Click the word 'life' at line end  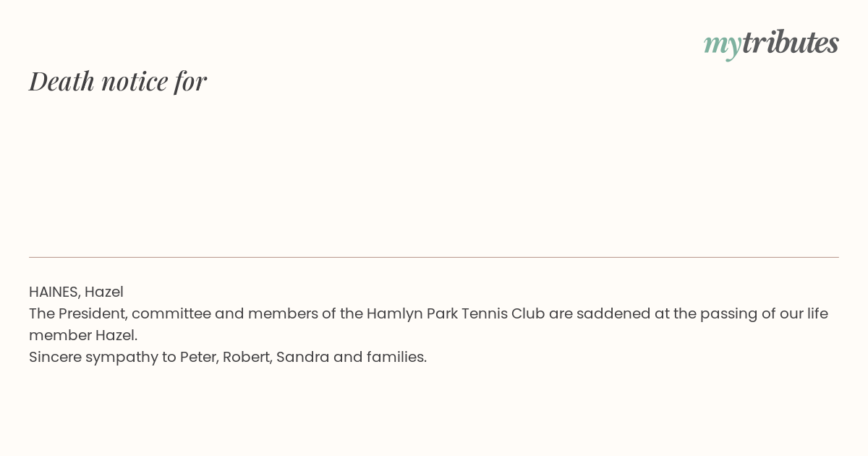tap(816, 313)
